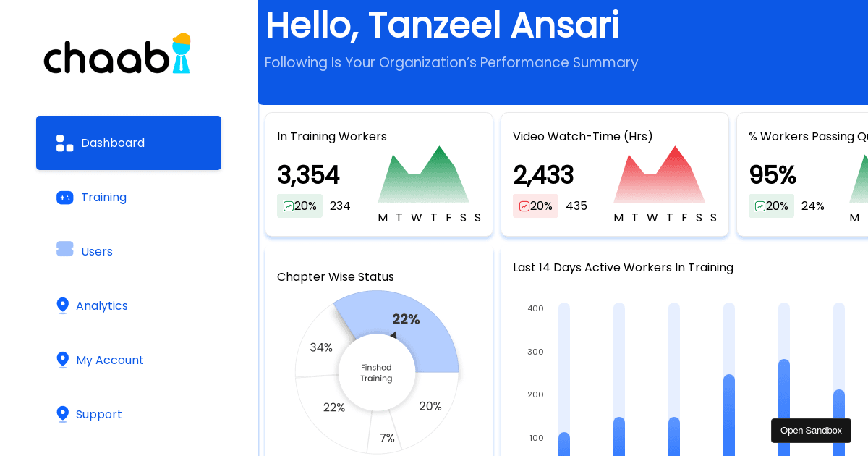Viewport: 868px width, 456px height.
Task: Click the Organization's Performance Summary subtitle
Action: (x=451, y=63)
